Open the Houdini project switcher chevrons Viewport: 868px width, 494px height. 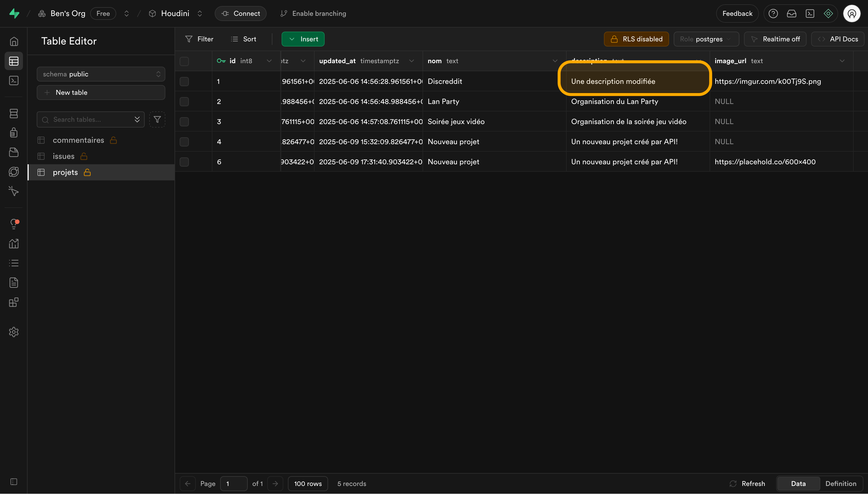click(200, 13)
